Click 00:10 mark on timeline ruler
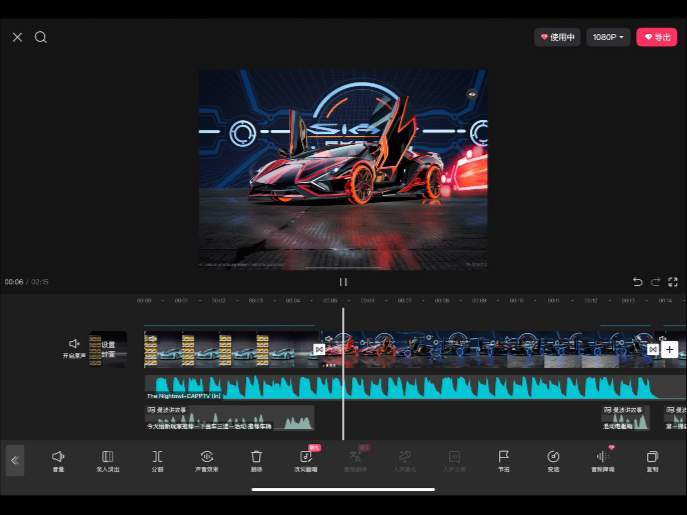 tap(517, 301)
